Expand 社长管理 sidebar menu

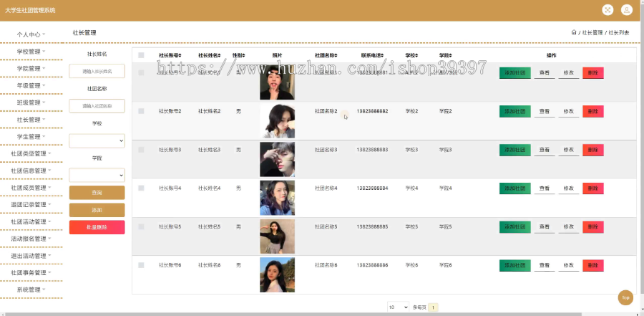pos(31,120)
